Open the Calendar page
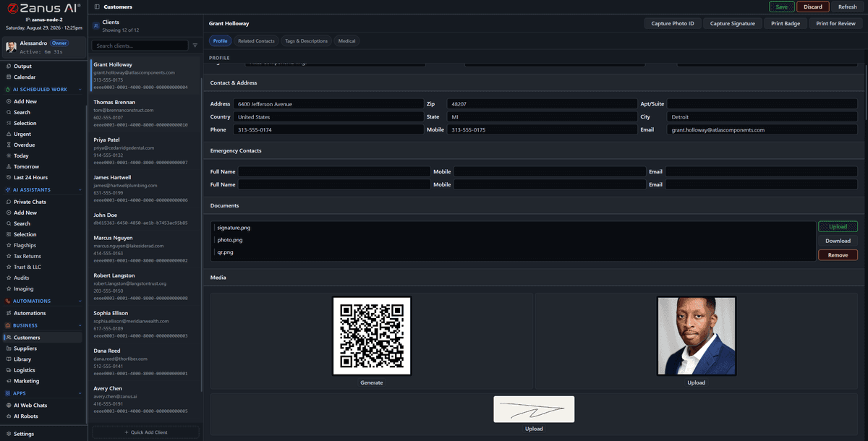The height and width of the screenshot is (441, 868). coord(25,77)
